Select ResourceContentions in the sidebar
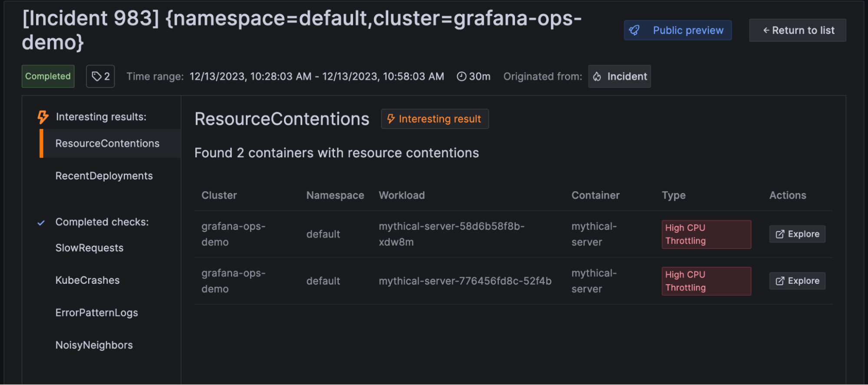This screenshot has height=385, width=868. coord(107,143)
